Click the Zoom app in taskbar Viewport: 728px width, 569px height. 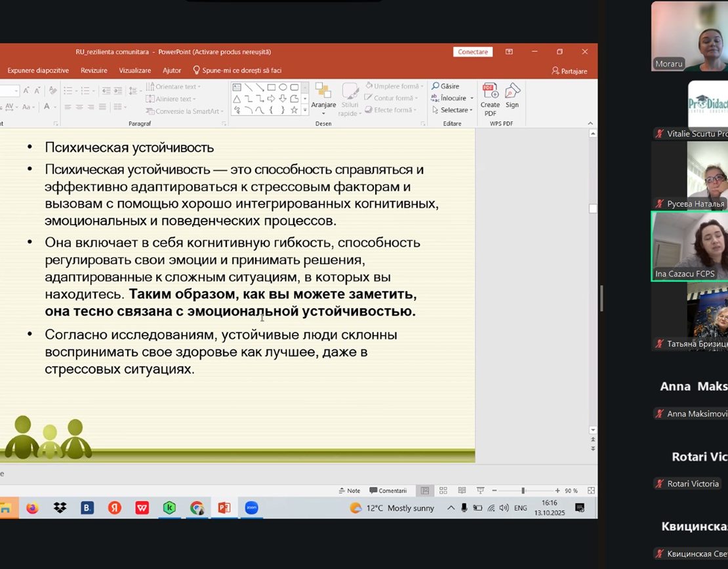point(251,508)
